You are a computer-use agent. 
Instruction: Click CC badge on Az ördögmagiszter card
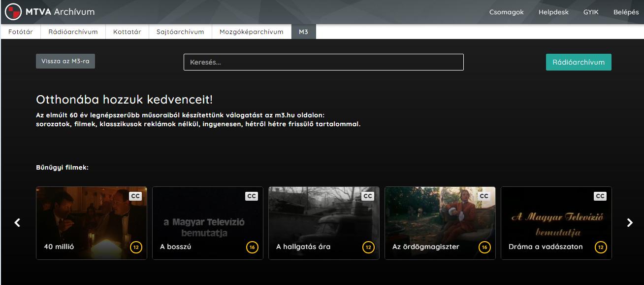point(484,196)
